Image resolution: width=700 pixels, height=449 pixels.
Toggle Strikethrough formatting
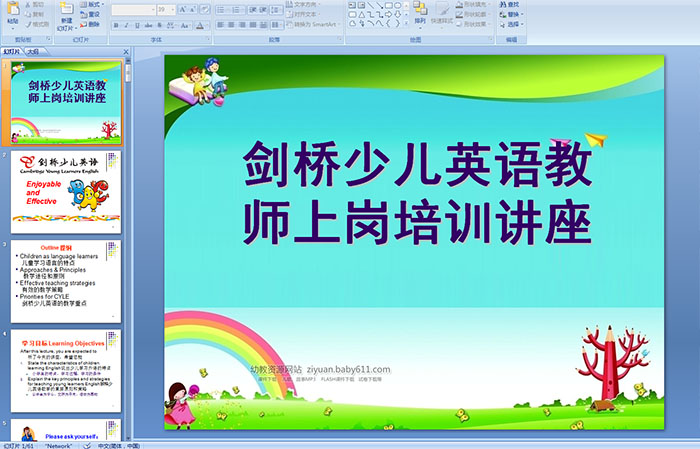point(148,25)
